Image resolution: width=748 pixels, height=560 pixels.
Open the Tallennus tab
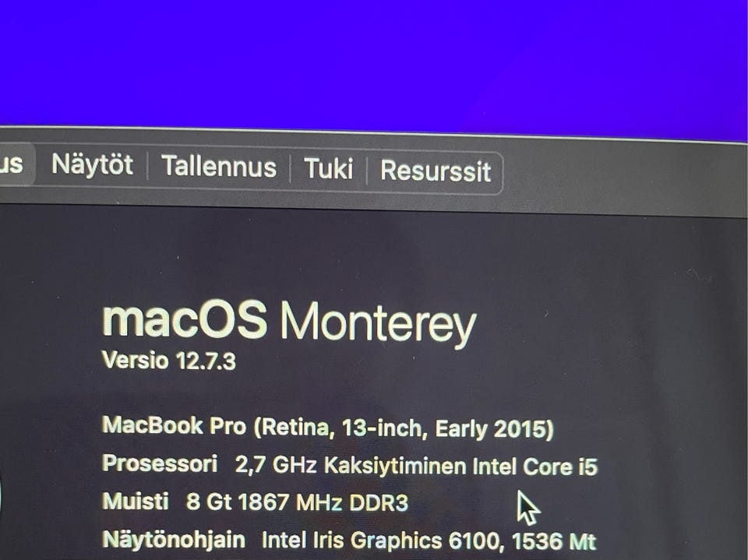(x=219, y=167)
